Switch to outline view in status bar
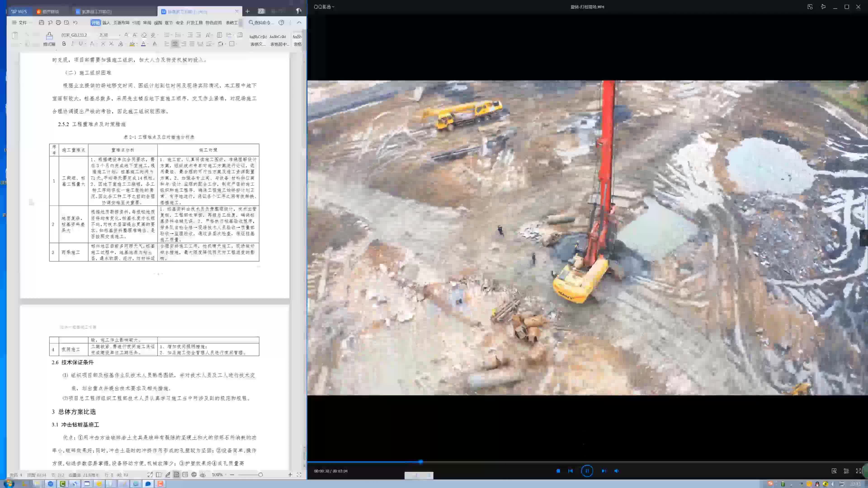868x488 pixels. (185, 474)
